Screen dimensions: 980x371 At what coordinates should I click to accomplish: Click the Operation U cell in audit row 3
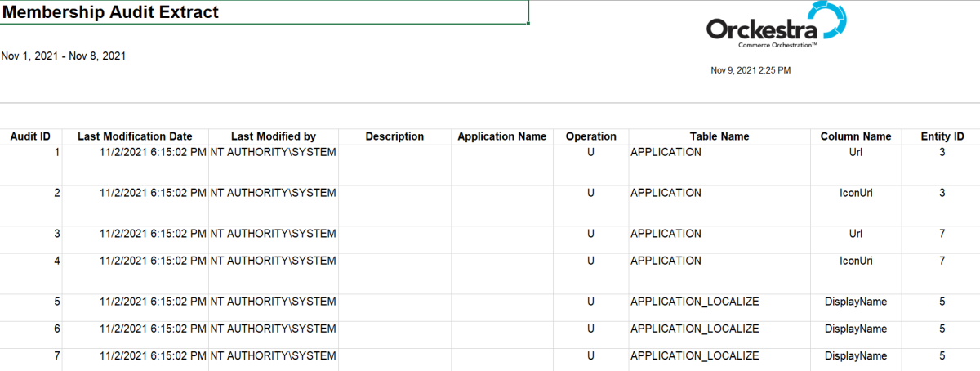coord(590,235)
